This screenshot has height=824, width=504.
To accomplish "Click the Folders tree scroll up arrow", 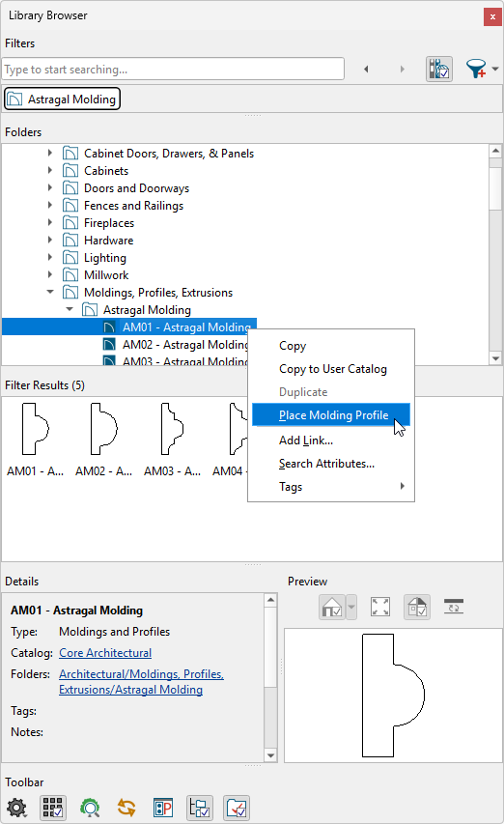I will (495, 151).
